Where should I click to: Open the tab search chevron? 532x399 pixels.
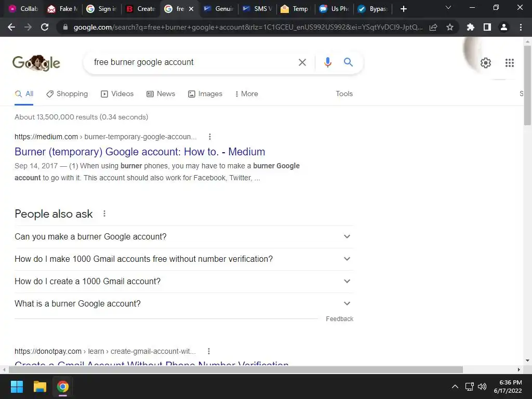click(448, 7)
